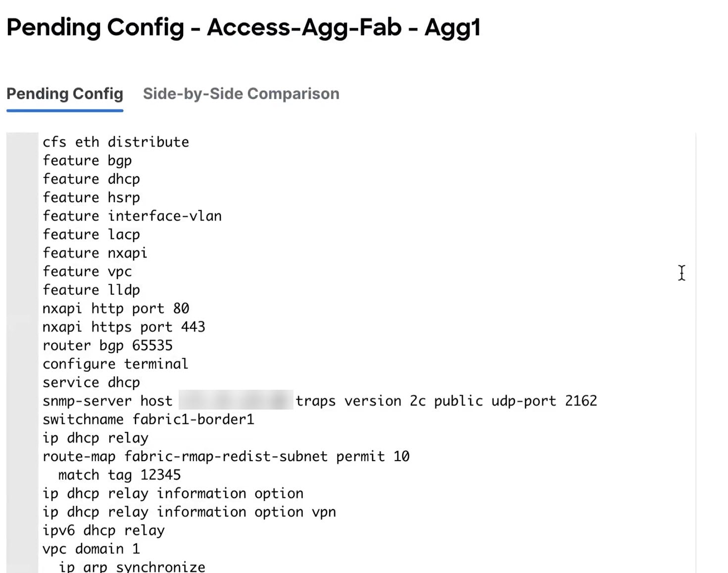This screenshot has width=728, height=573.
Task: Select the 'configure terminal' line
Action: tap(115, 364)
